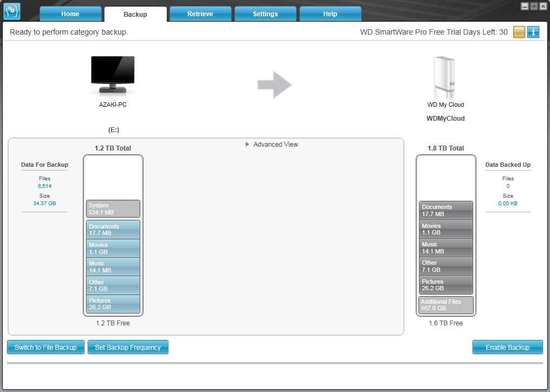
Task: Click the 34.37 GB size value
Action: pos(44,203)
